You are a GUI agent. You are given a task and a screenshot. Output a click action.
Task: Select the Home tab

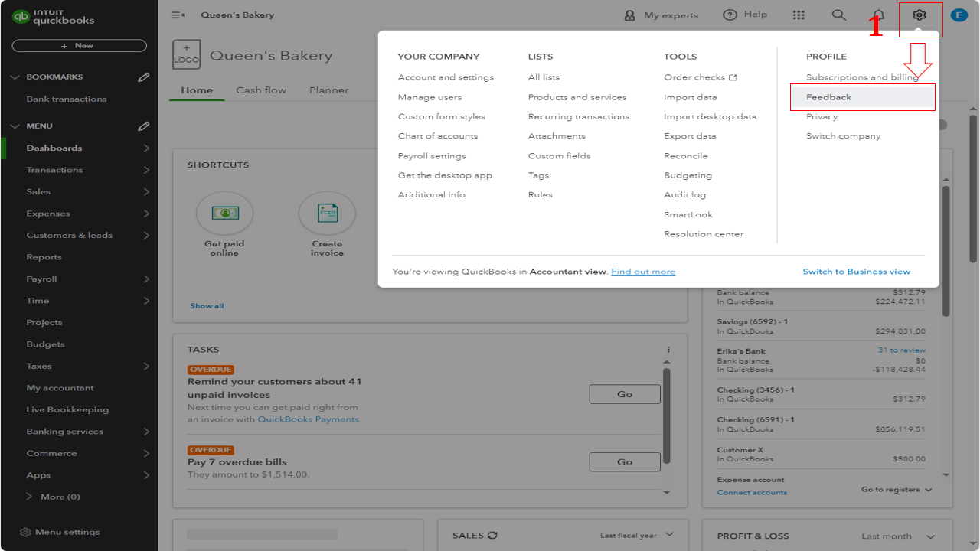point(197,90)
